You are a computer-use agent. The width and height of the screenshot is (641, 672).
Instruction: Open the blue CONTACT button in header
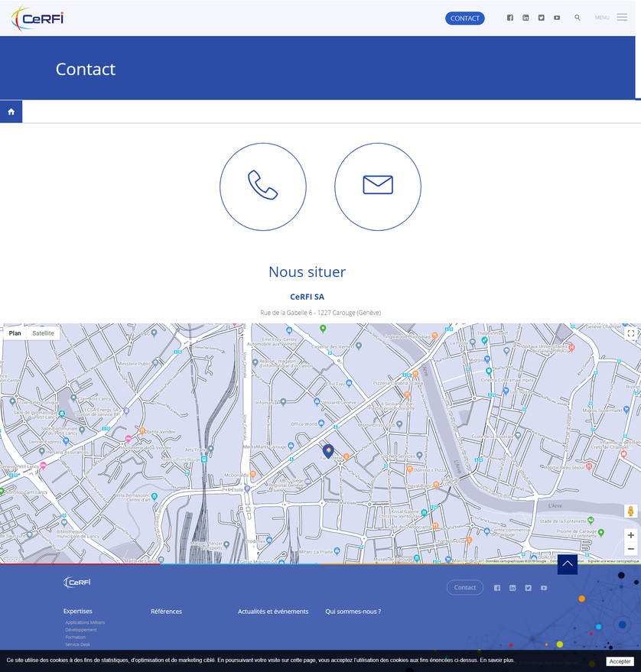(465, 18)
